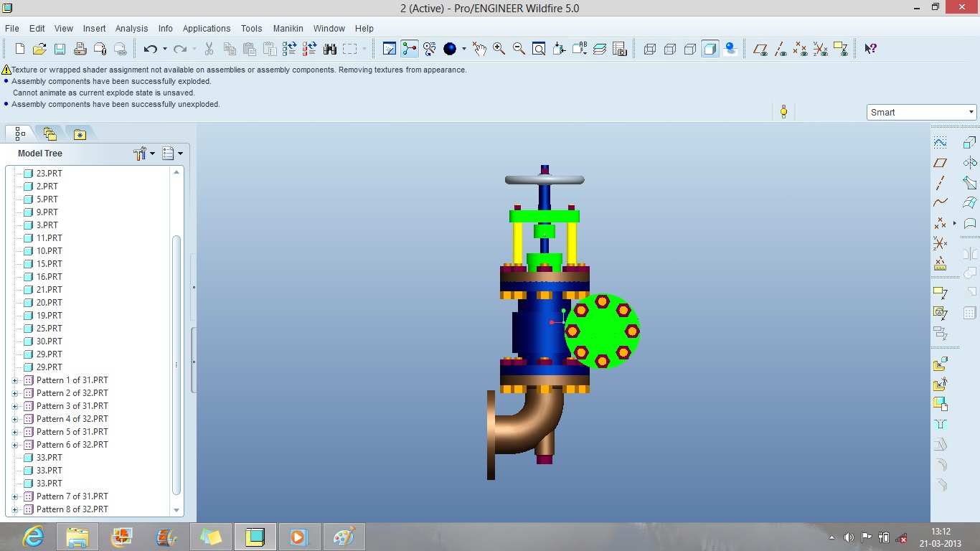Screen dimensions: 980x551
Task: Select the Sketch tool in right toolbar
Action: (x=941, y=143)
